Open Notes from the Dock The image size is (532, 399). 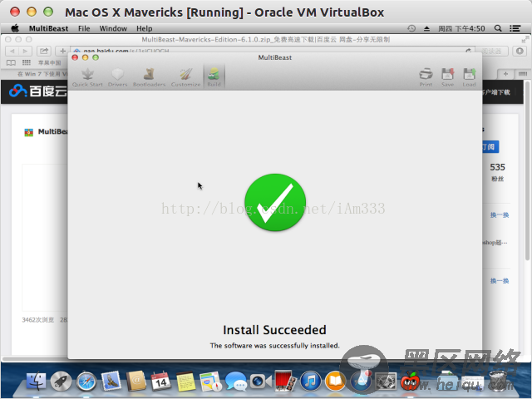pyautogui.click(x=186, y=381)
